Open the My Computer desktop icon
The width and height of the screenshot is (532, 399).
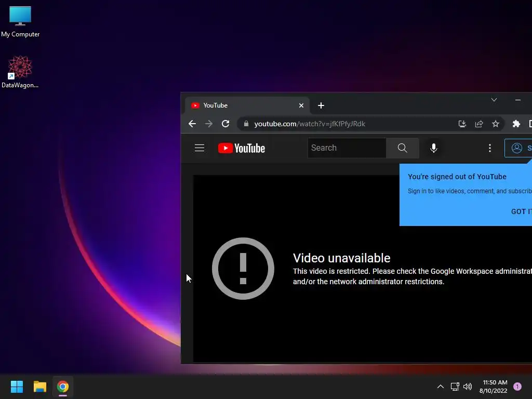tap(20, 22)
